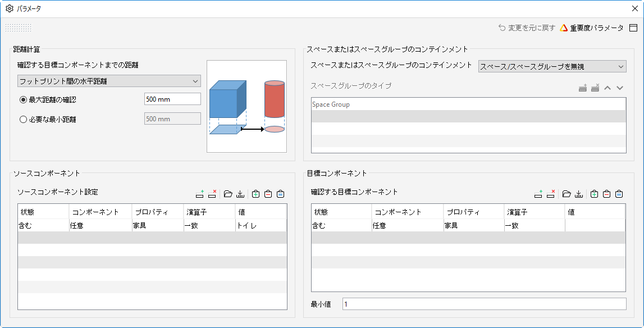Red minus basket icon in ソースコンポーネント toolbar

(x=268, y=194)
